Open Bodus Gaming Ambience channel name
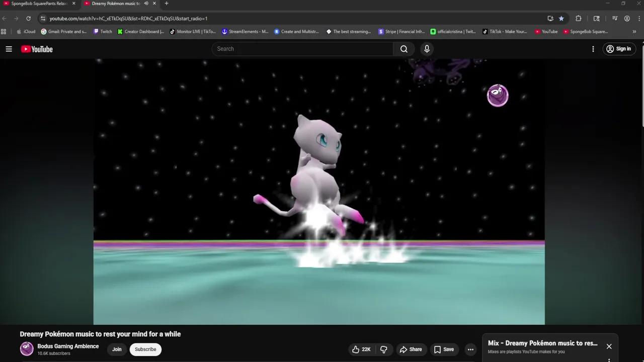644x362 pixels. point(68,346)
